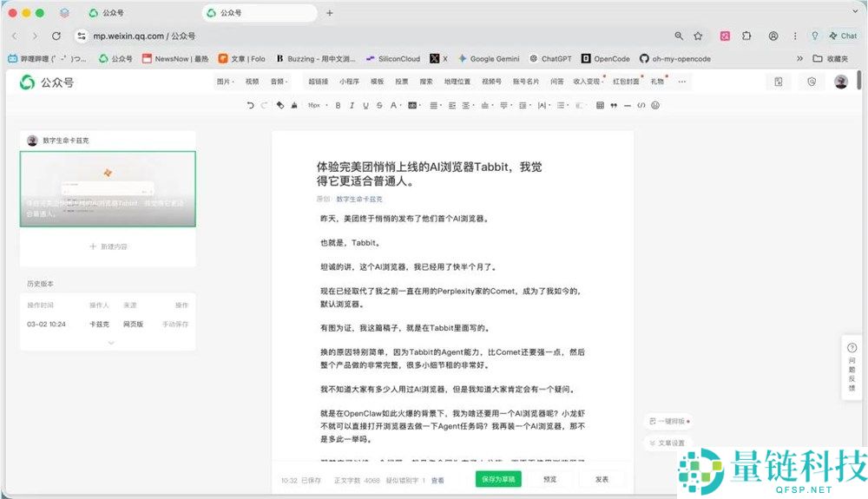Open a new browser tab
The height and width of the screenshot is (499, 868).
point(329,13)
